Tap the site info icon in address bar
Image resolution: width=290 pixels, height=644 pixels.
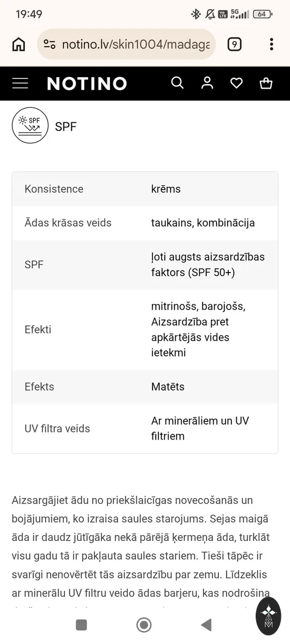49,45
